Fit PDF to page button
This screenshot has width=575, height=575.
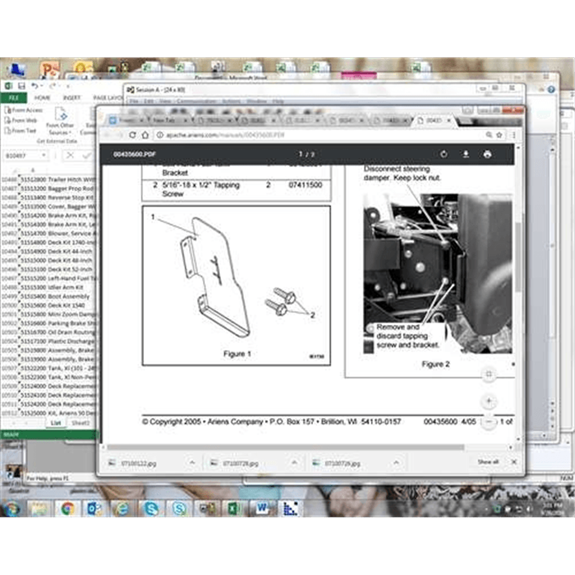coord(488,374)
